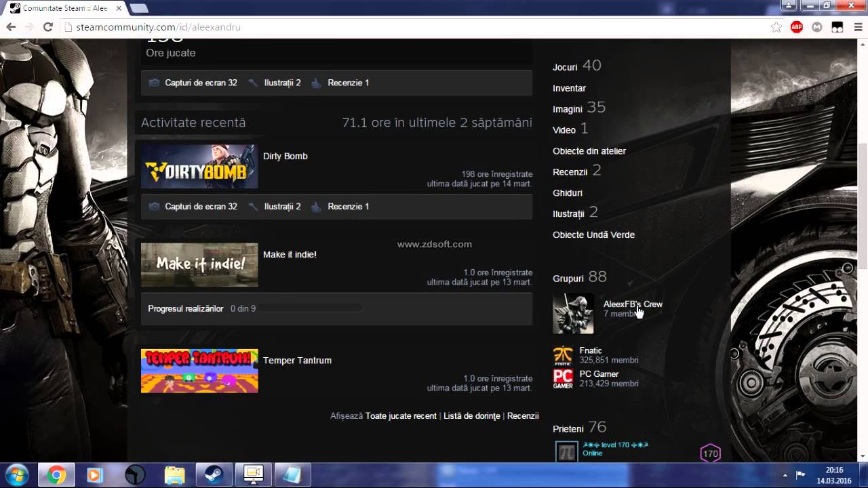Click the Make it indie! title link
This screenshot has height=488, width=868.
point(290,254)
